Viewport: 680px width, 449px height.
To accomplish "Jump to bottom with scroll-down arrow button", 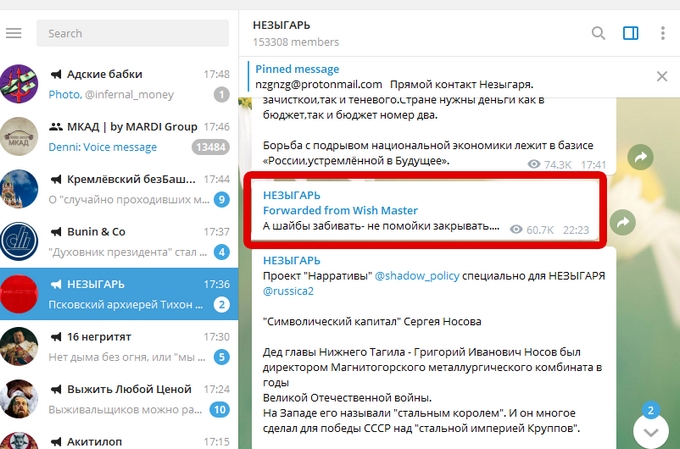I will point(651,432).
